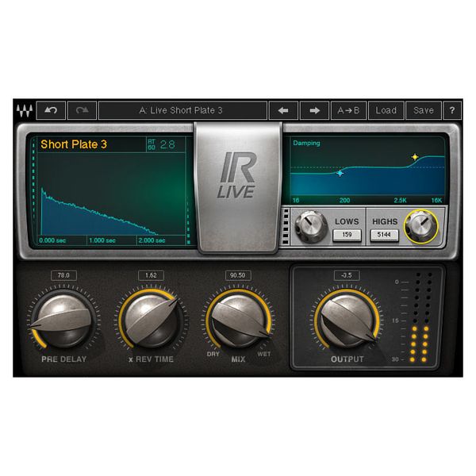The width and height of the screenshot is (476, 476).
Task: Click the Output knob
Action: pos(347,321)
